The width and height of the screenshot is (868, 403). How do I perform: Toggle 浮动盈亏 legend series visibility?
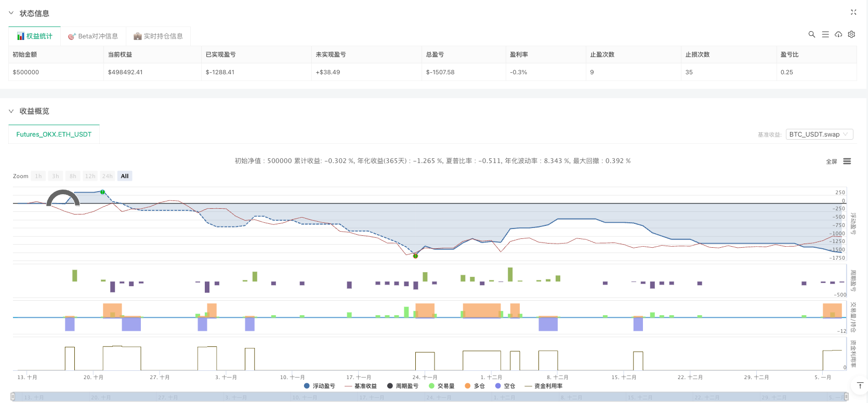click(x=319, y=386)
